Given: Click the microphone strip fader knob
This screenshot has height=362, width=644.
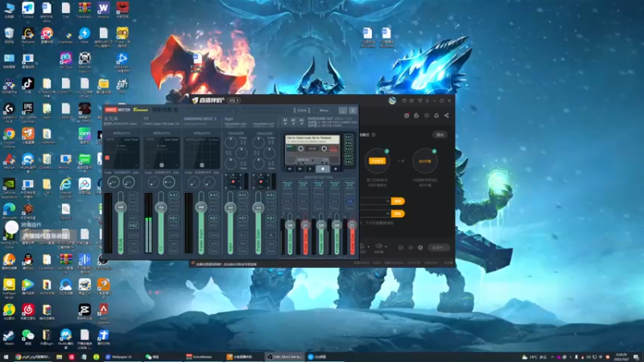Looking at the screenshot, I should pyautogui.click(x=120, y=208).
